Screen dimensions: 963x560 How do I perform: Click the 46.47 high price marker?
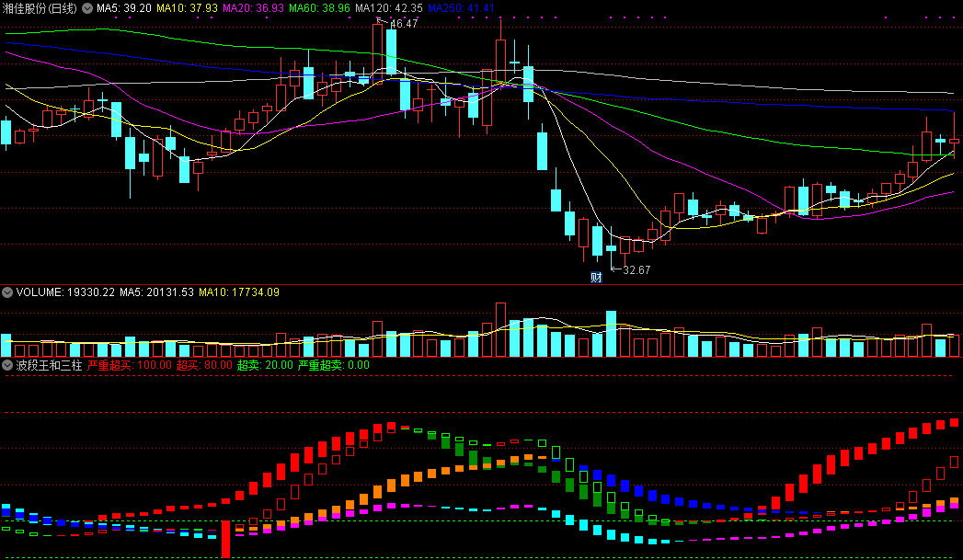404,24
